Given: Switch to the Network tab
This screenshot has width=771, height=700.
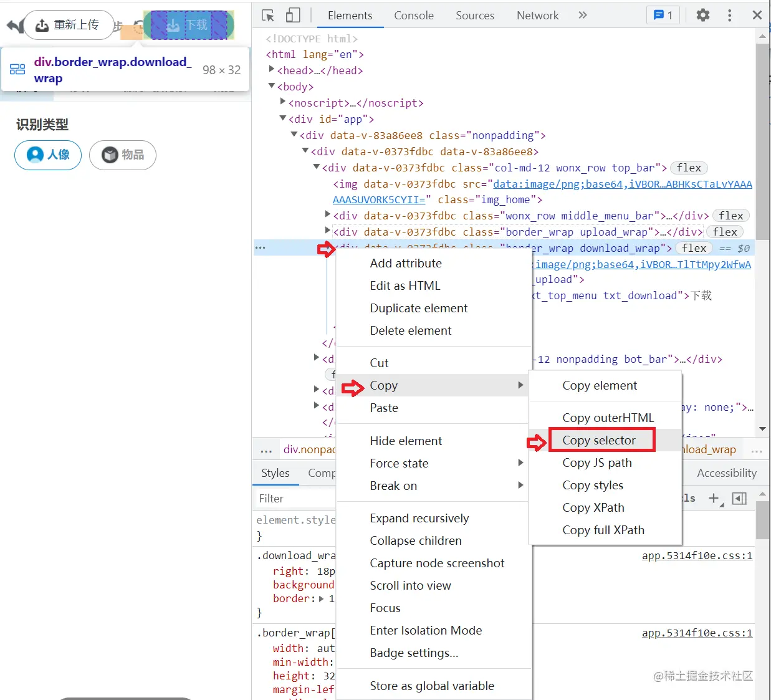Looking at the screenshot, I should click(538, 16).
